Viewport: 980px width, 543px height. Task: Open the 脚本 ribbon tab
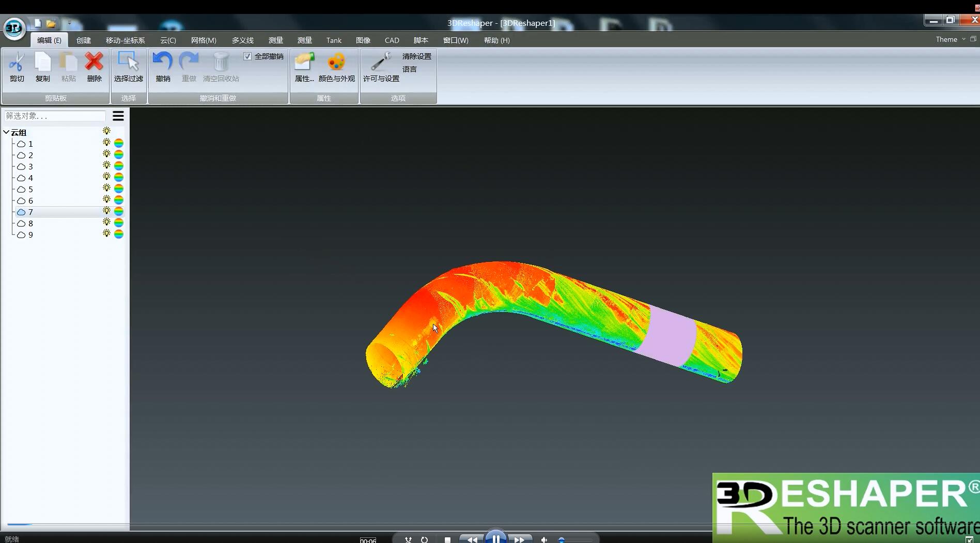click(421, 40)
